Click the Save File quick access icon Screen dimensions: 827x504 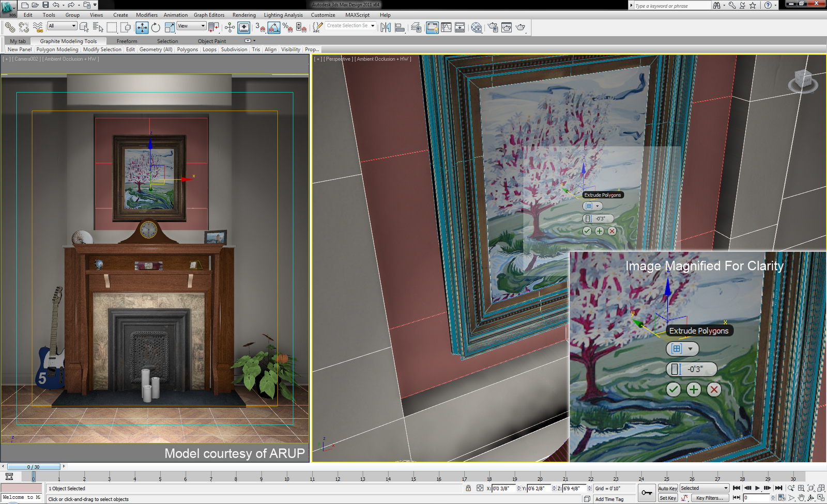(x=45, y=5)
